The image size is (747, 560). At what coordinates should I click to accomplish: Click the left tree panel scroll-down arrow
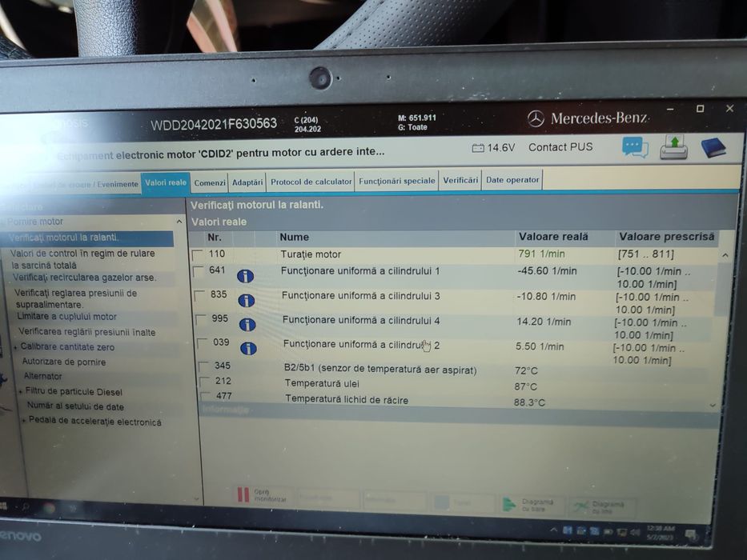pos(196,498)
